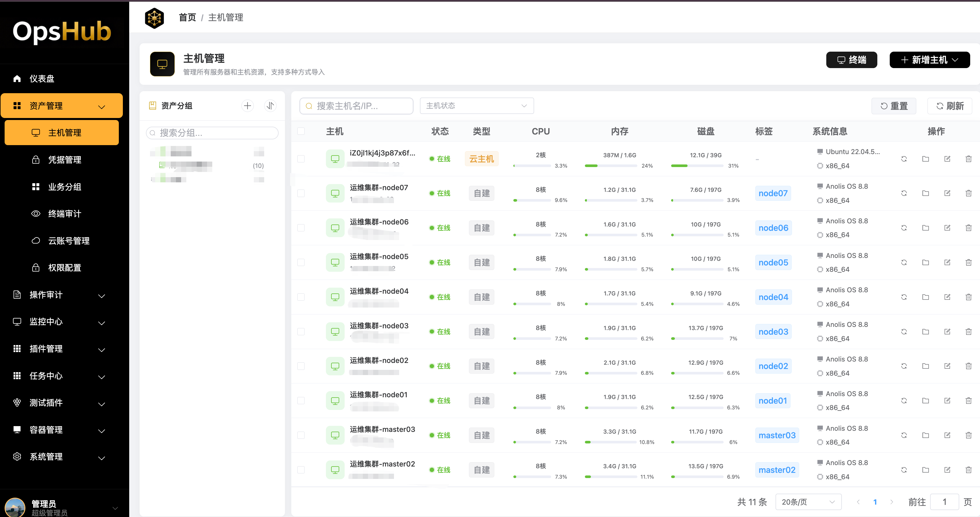Click the monitor icon of node06 host

click(335, 228)
